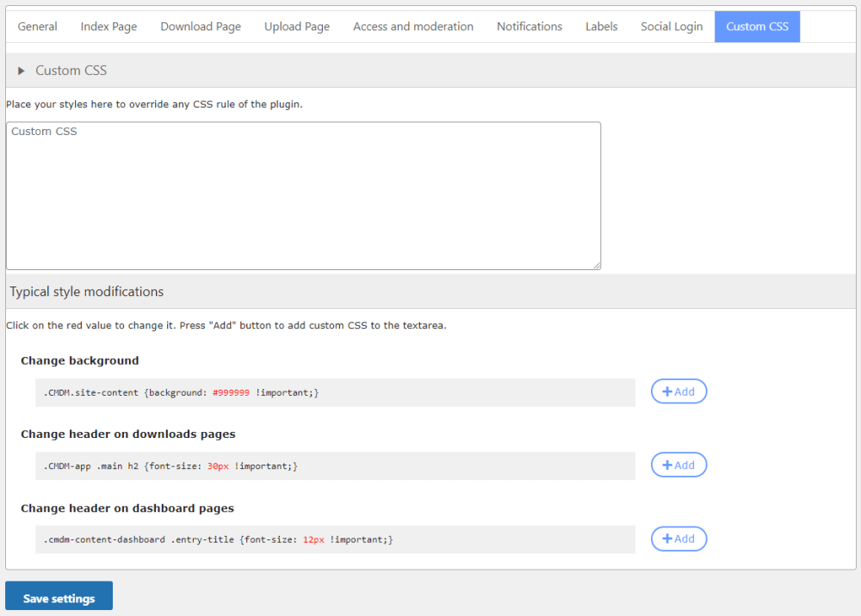Go to the Download Page tab
The width and height of the screenshot is (861, 616).
point(201,27)
